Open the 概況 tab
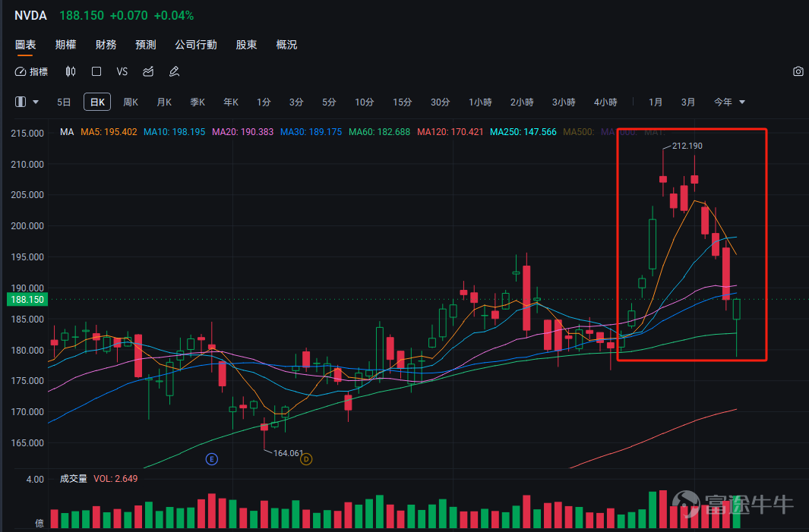 [286, 45]
